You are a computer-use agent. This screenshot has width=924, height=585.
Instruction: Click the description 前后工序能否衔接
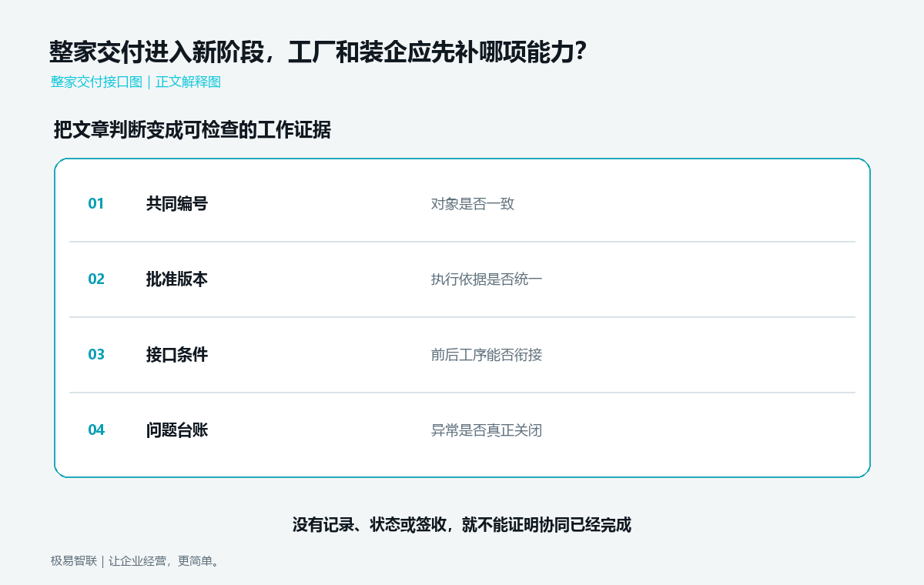487,355
